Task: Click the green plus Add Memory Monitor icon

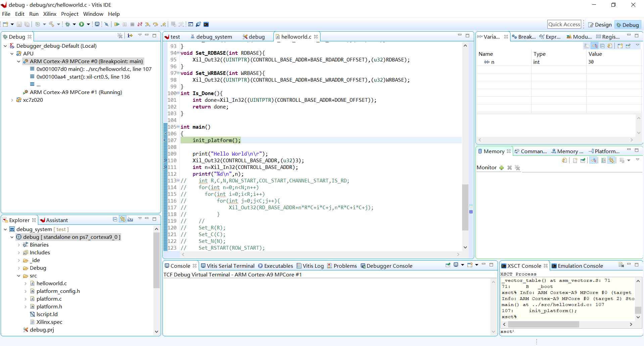Action: coord(501,168)
